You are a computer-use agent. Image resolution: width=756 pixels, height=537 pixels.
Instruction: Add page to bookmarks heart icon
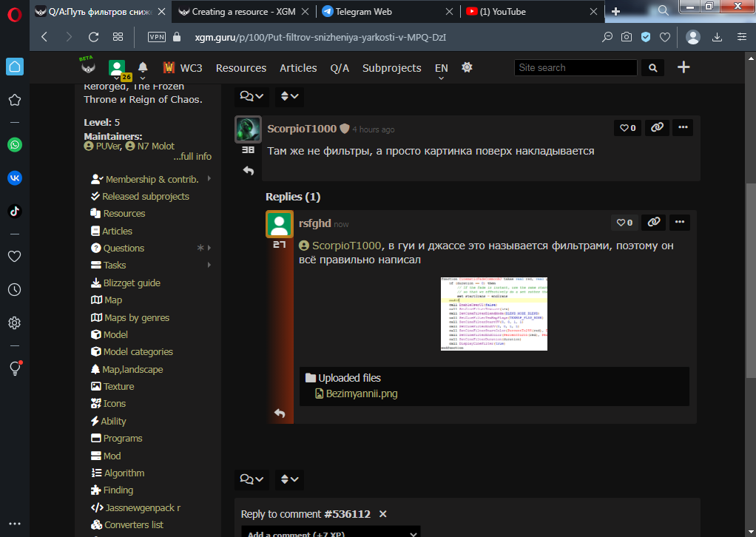[665, 37]
